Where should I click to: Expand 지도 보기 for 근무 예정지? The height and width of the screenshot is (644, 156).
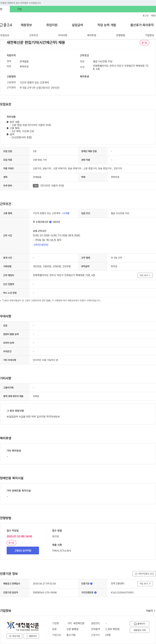pos(145,275)
